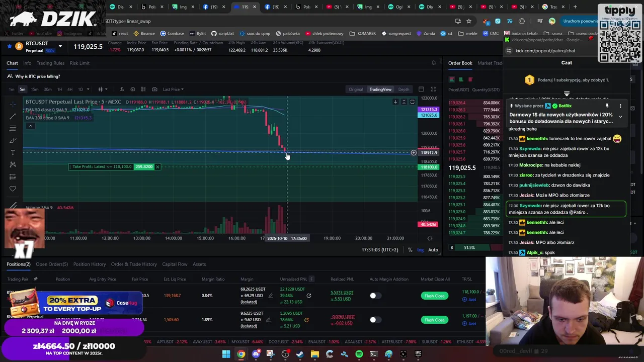Open Spotify from the taskbar
This screenshot has height=362, width=644.
(x=359, y=354)
